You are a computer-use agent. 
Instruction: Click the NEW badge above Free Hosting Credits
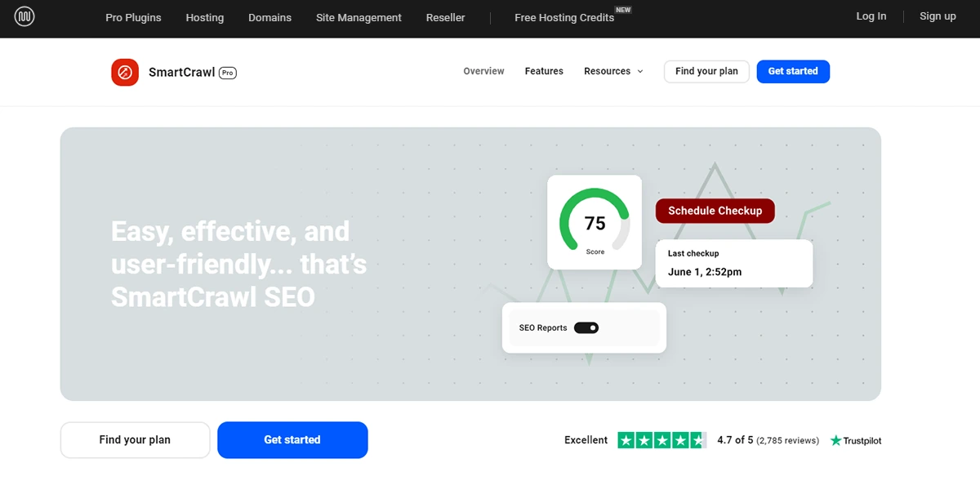click(623, 10)
